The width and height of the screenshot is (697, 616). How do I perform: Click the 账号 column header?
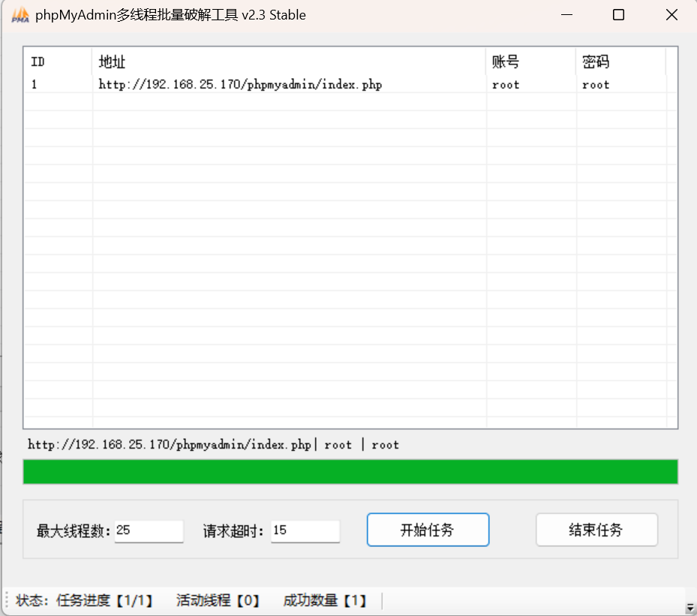click(x=530, y=62)
